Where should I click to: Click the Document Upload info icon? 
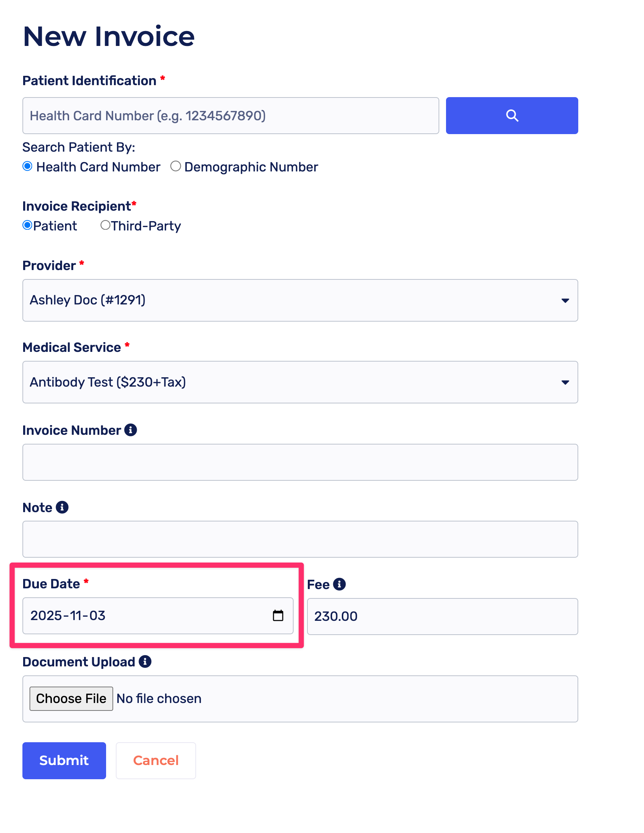tap(145, 662)
